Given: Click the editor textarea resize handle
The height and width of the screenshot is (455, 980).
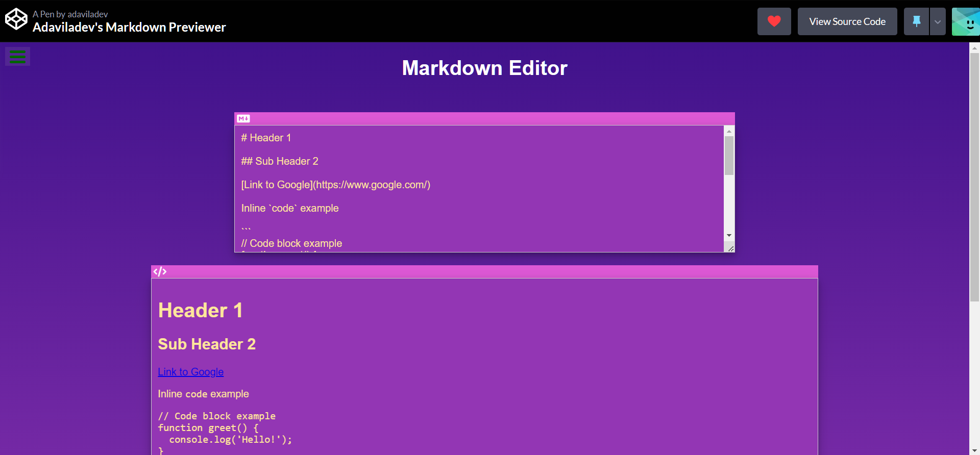Looking at the screenshot, I should point(730,248).
